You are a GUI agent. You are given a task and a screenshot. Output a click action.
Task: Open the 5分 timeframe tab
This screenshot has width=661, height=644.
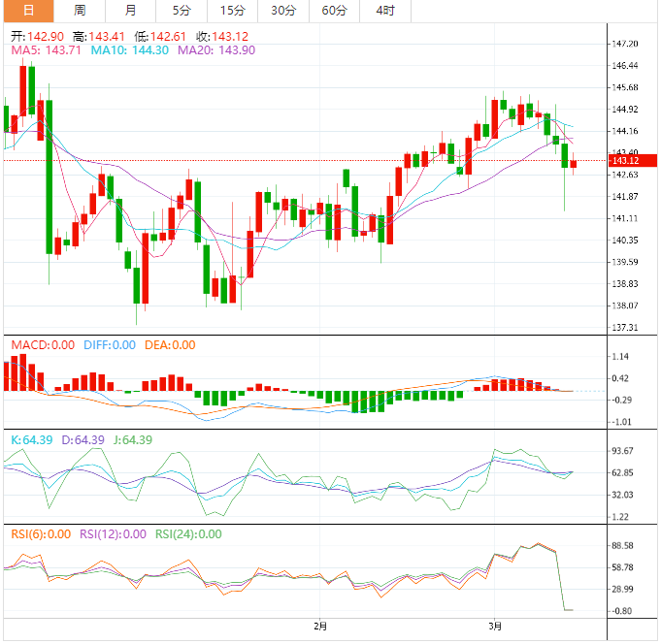tap(182, 11)
